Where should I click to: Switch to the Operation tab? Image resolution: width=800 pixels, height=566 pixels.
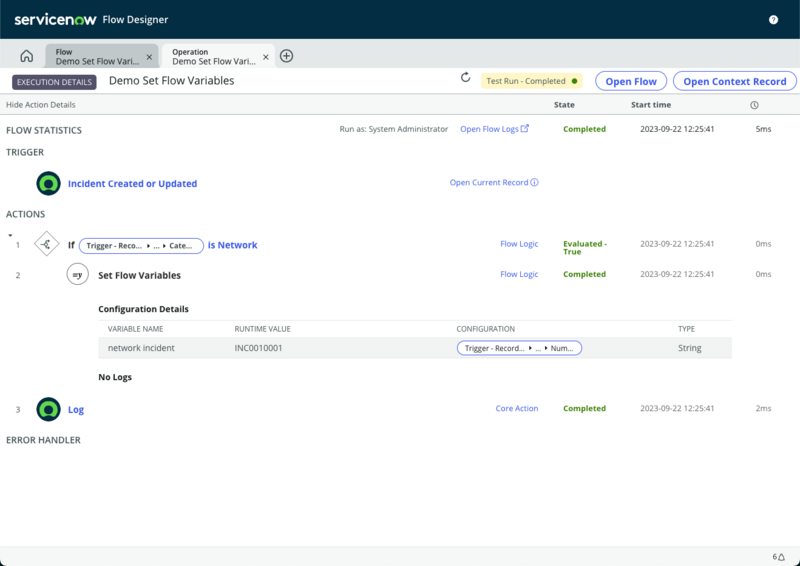tap(214, 56)
